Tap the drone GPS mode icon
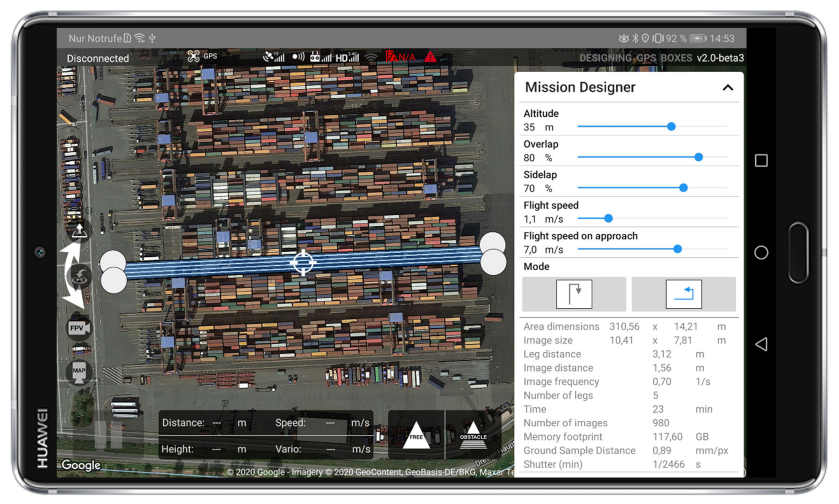 tap(194, 56)
